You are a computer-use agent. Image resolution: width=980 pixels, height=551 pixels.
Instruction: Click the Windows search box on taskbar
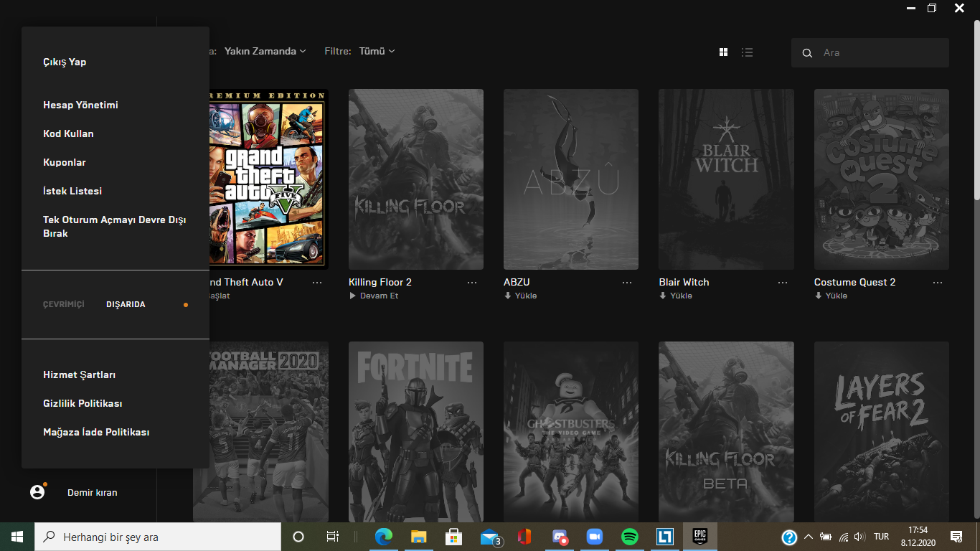coord(158,537)
